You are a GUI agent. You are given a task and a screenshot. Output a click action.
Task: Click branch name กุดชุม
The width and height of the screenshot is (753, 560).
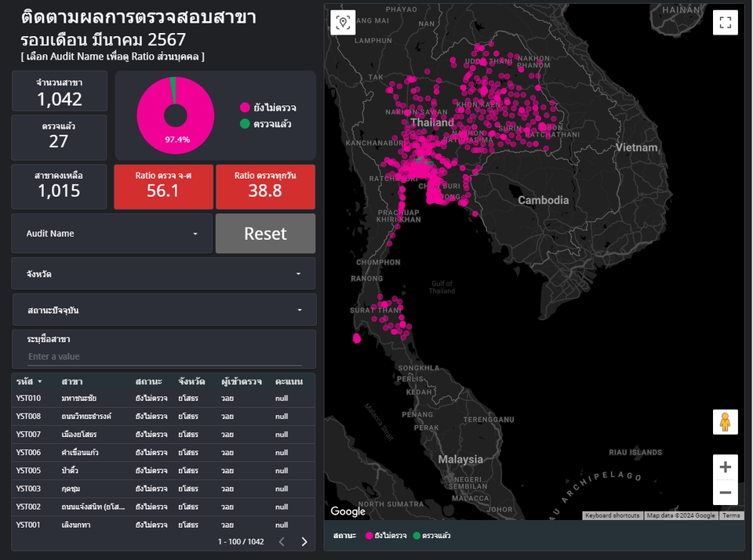(x=71, y=489)
